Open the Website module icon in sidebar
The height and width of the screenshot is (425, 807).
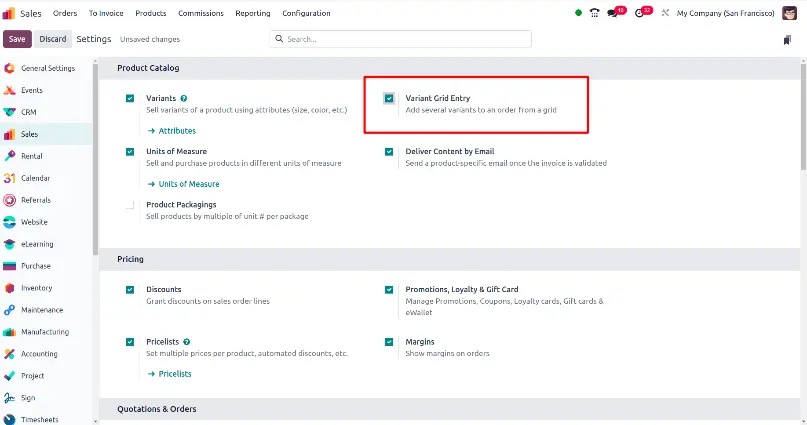coord(9,222)
